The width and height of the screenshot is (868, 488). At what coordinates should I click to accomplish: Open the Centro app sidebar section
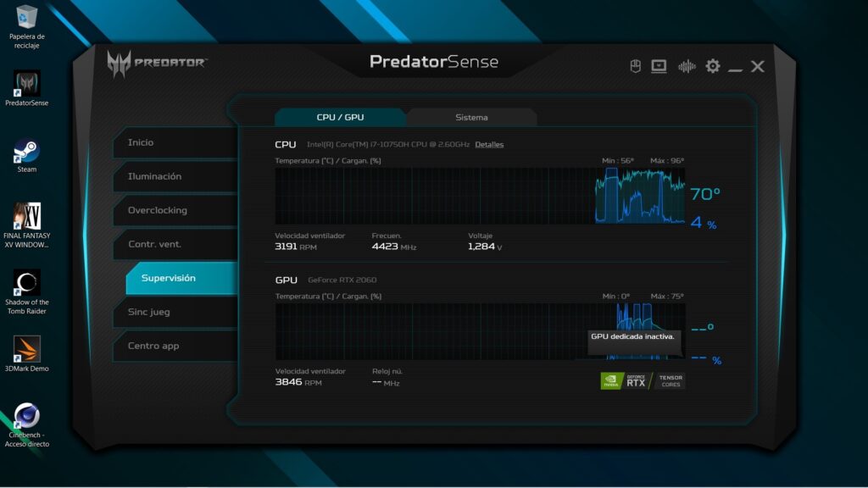coord(175,346)
